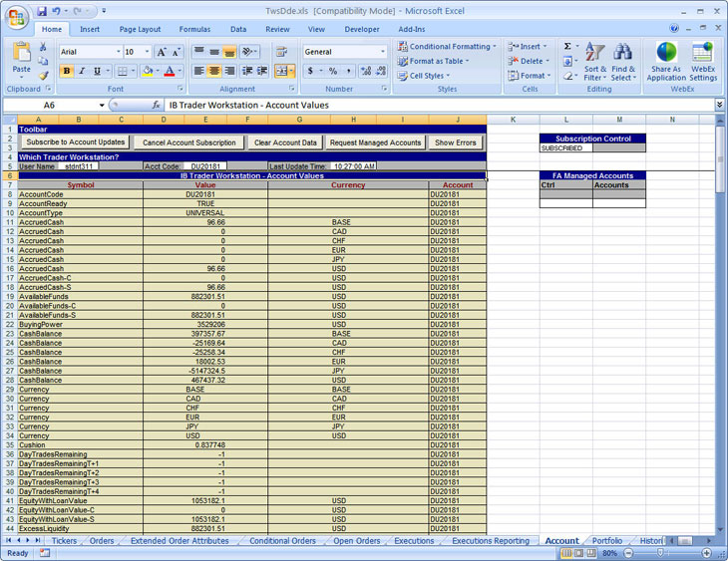
Task: Open Excel Help question mark
Action: click(x=674, y=28)
